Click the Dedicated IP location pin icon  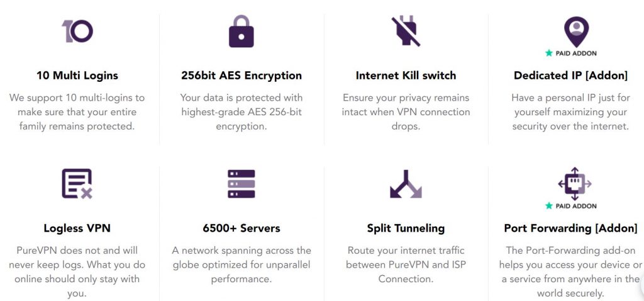[x=576, y=31]
